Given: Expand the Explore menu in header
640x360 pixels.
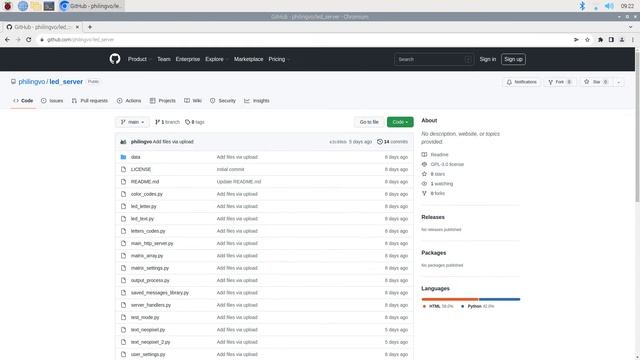Looking at the screenshot, I should pos(217,59).
